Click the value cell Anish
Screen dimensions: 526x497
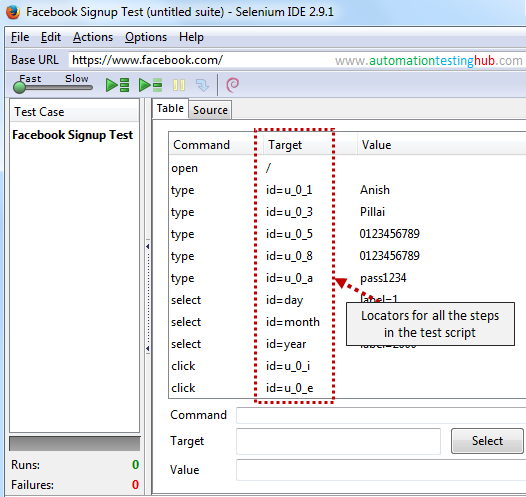(x=375, y=190)
